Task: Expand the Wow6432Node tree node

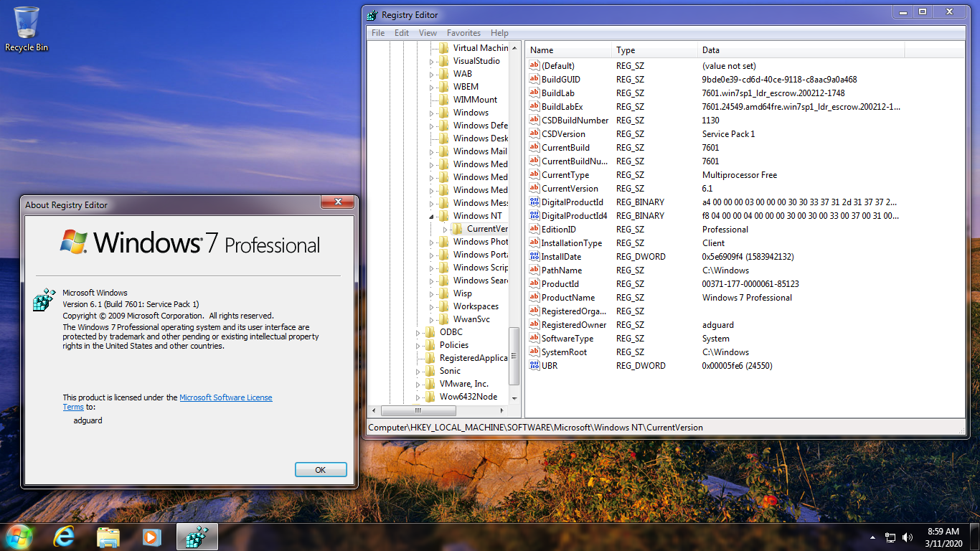Action: (418, 397)
